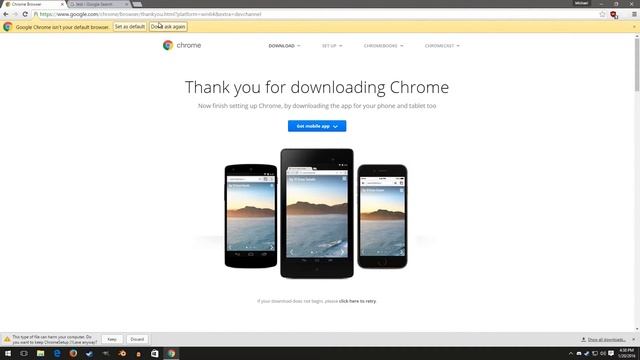Open the Chrome hamburger menu
The image size is (640, 360).
(x=634, y=14)
